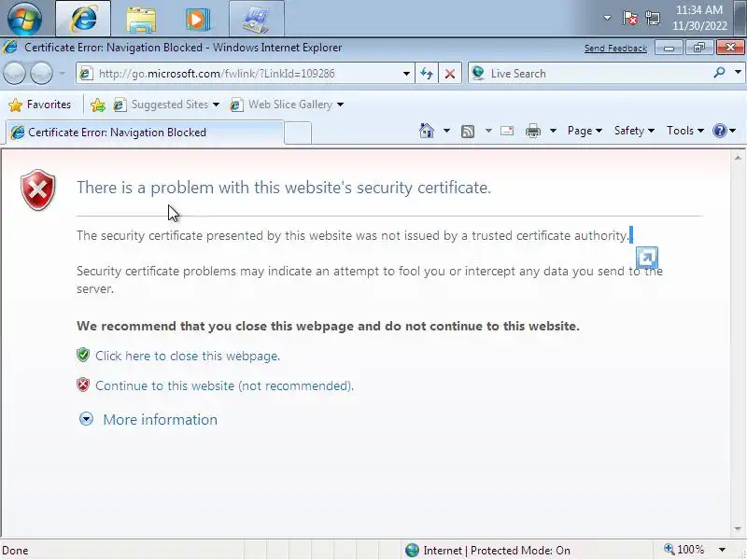The height and width of the screenshot is (560, 747).
Task: Click the network tray icon
Action: coord(652,19)
